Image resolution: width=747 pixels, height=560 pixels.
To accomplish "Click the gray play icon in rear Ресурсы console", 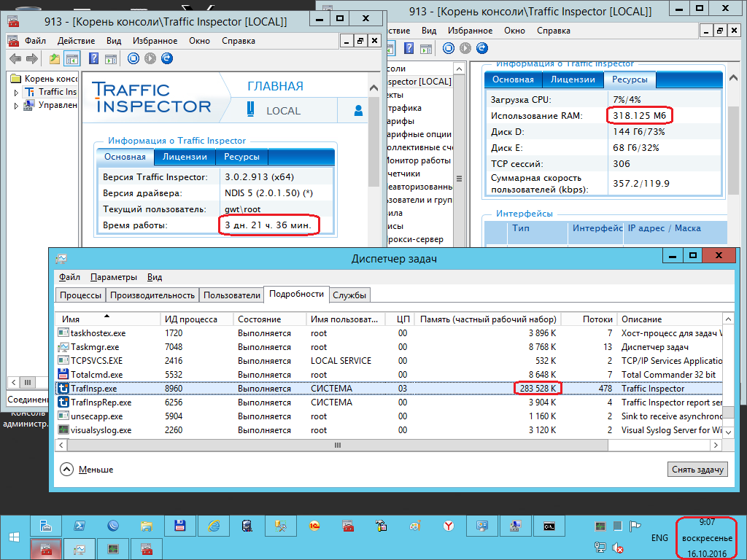I will point(465,48).
